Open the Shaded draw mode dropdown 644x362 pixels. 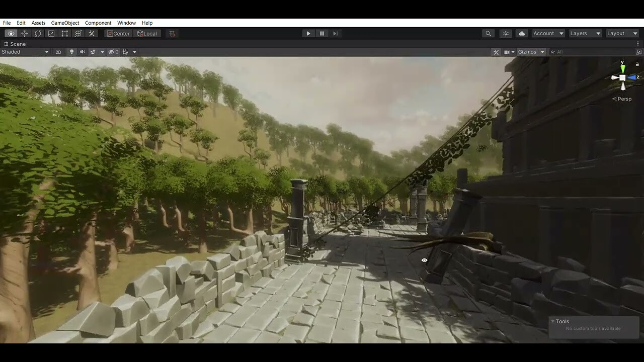[25, 52]
